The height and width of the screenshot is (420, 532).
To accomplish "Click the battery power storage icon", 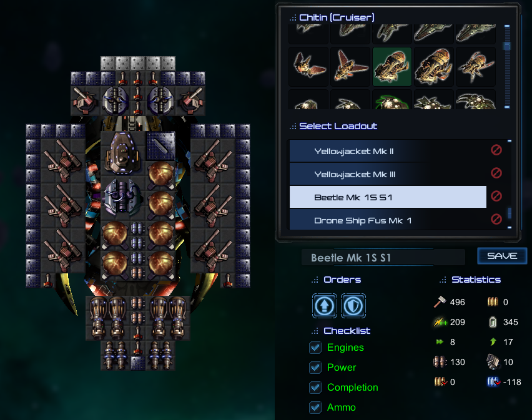I will click(493, 322).
